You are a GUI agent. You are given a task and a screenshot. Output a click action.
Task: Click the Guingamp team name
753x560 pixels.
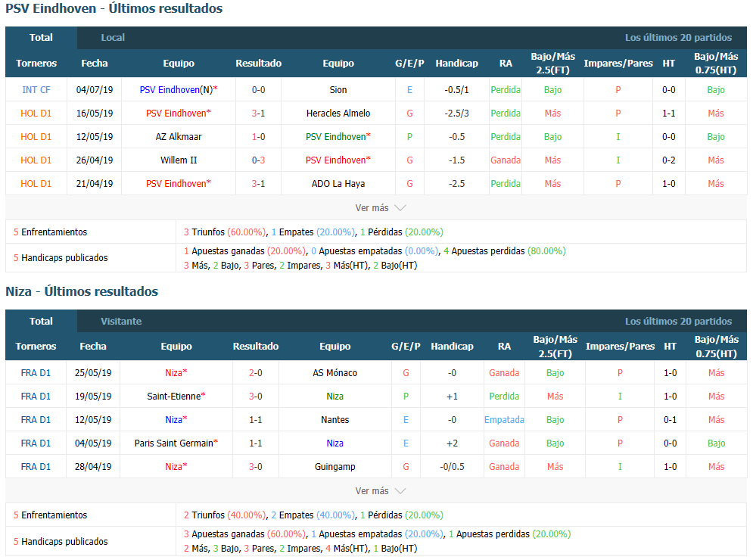(334, 467)
